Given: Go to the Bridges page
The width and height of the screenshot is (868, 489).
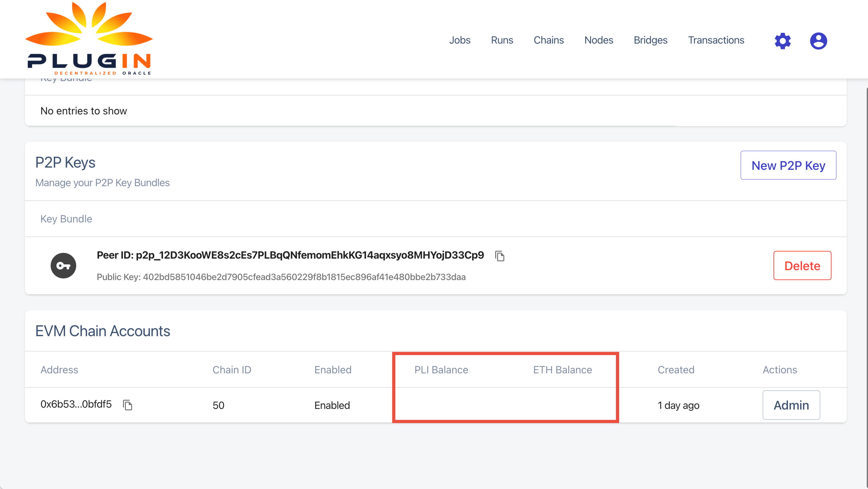Looking at the screenshot, I should (650, 40).
